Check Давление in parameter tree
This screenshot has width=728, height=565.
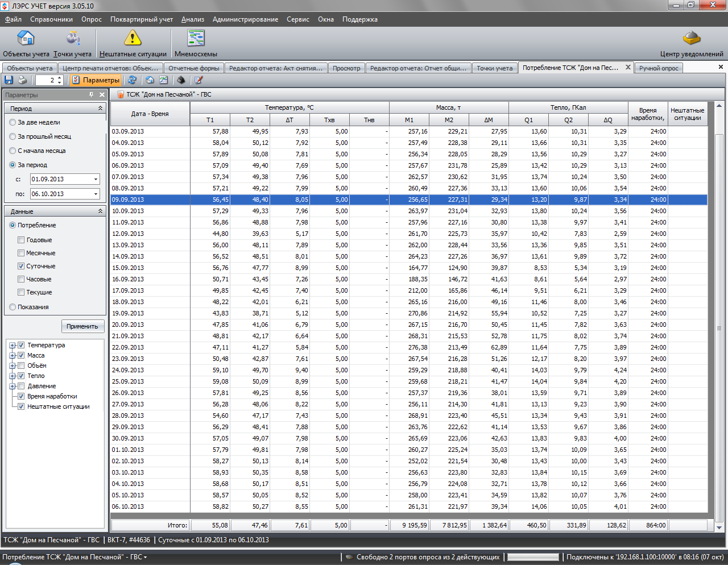pyautogui.click(x=21, y=386)
